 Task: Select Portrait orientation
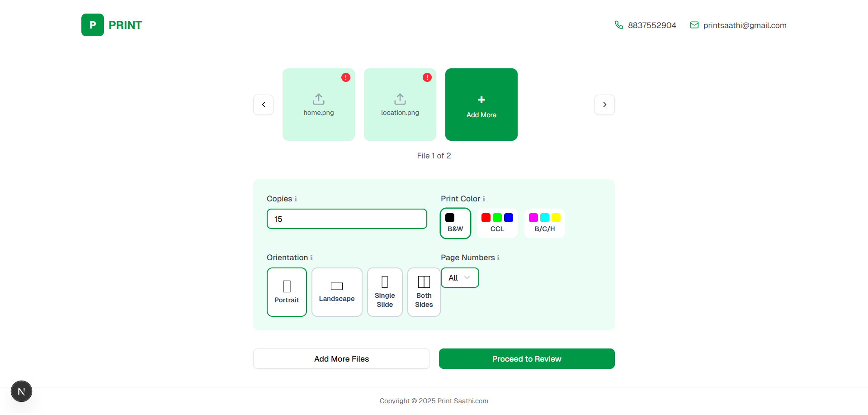click(287, 292)
